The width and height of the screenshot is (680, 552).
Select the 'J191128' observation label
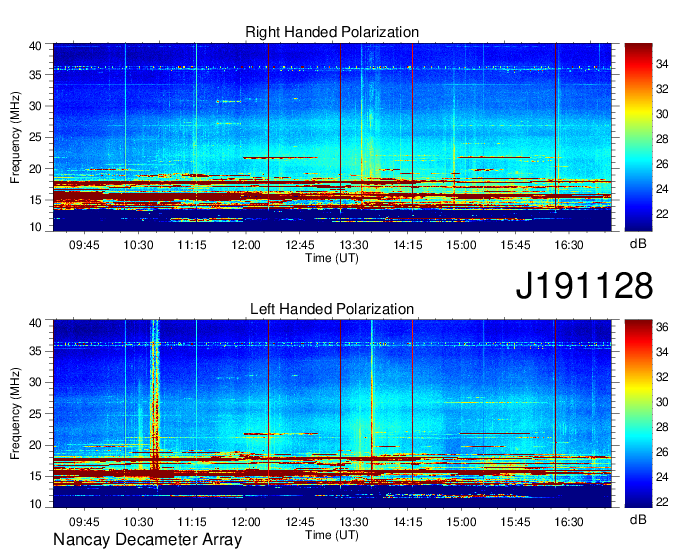click(584, 286)
